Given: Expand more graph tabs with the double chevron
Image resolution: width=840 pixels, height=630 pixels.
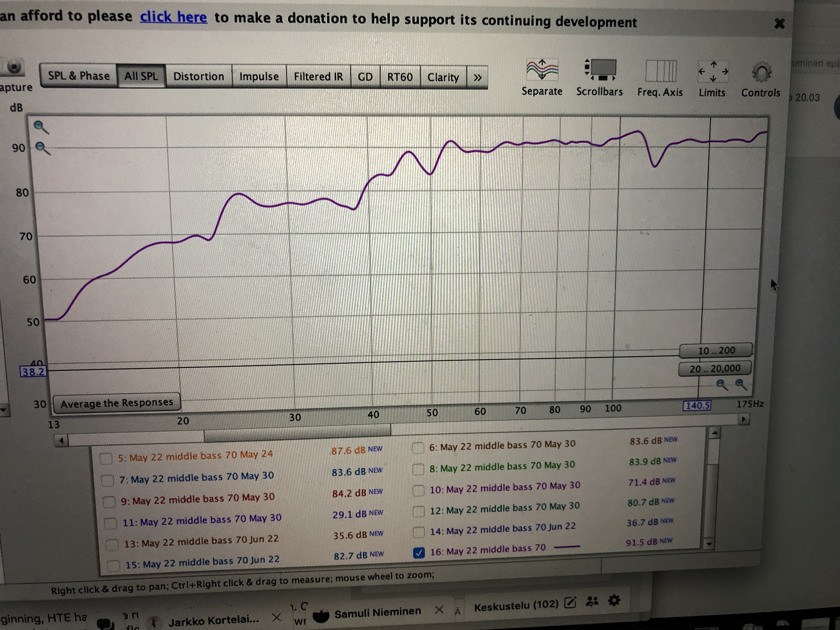Looking at the screenshot, I should point(477,78).
